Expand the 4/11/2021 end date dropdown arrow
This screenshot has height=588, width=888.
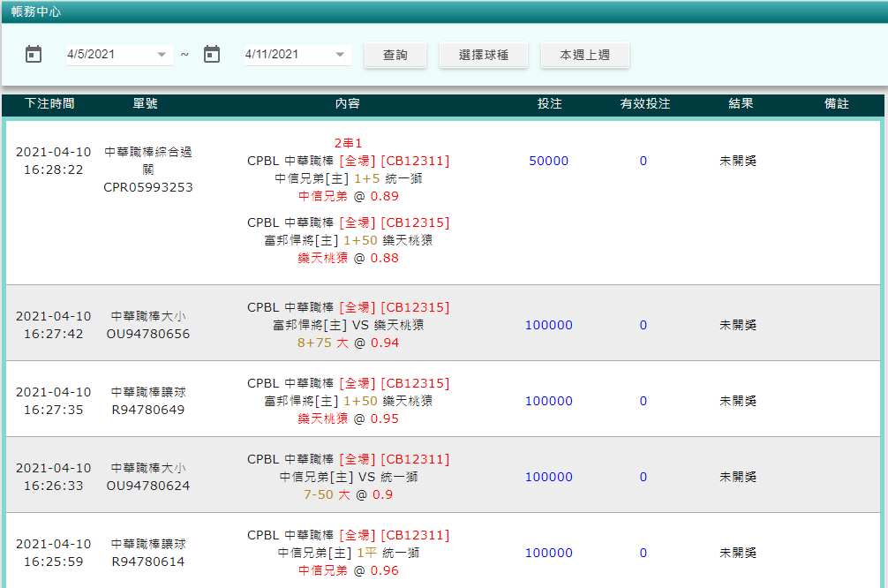[x=340, y=55]
